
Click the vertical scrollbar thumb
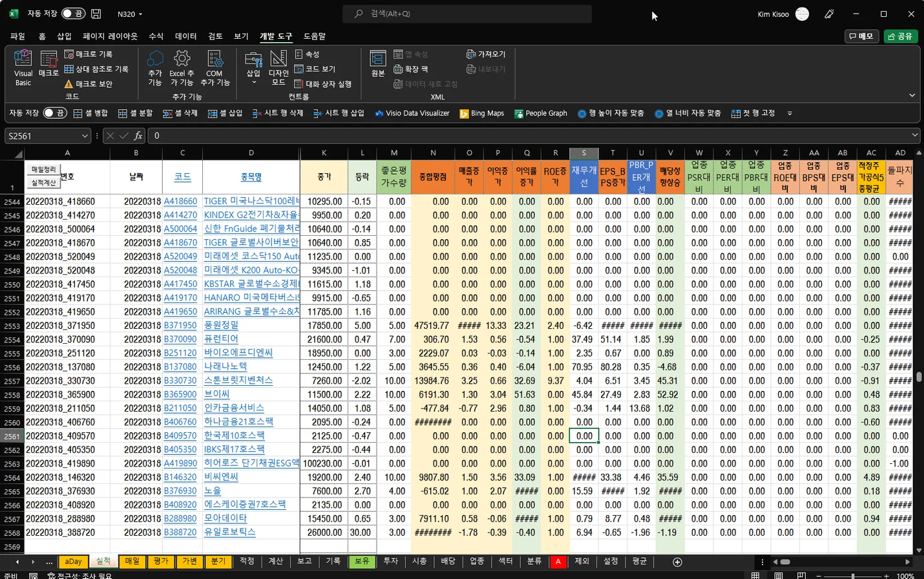click(919, 377)
